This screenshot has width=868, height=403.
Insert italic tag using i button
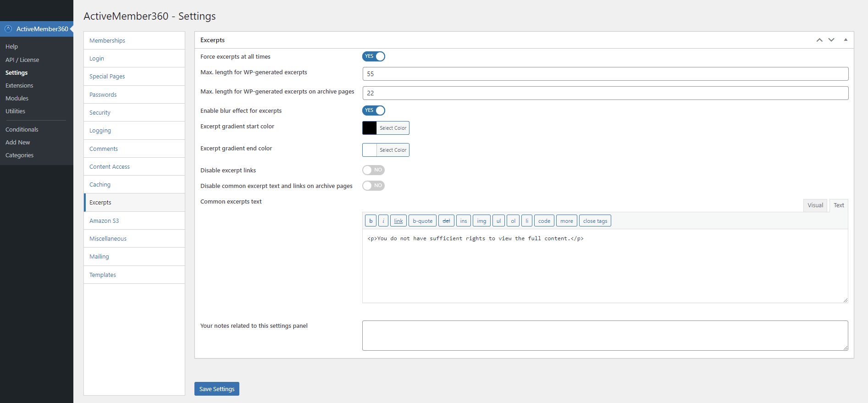click(383, 221)
